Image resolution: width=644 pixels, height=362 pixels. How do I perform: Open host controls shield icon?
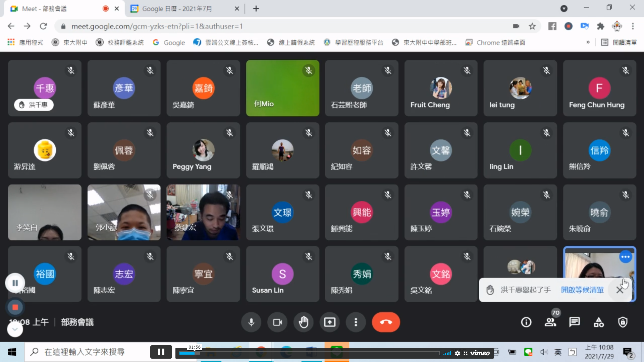[623, 322]
